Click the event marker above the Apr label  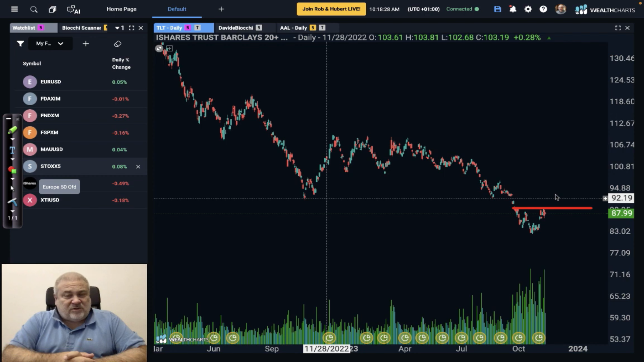[x=405, y=338]
